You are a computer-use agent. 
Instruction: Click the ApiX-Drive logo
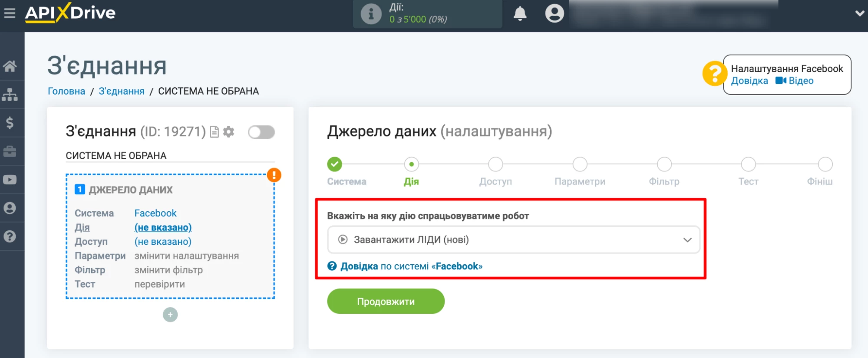click(70, 13)
